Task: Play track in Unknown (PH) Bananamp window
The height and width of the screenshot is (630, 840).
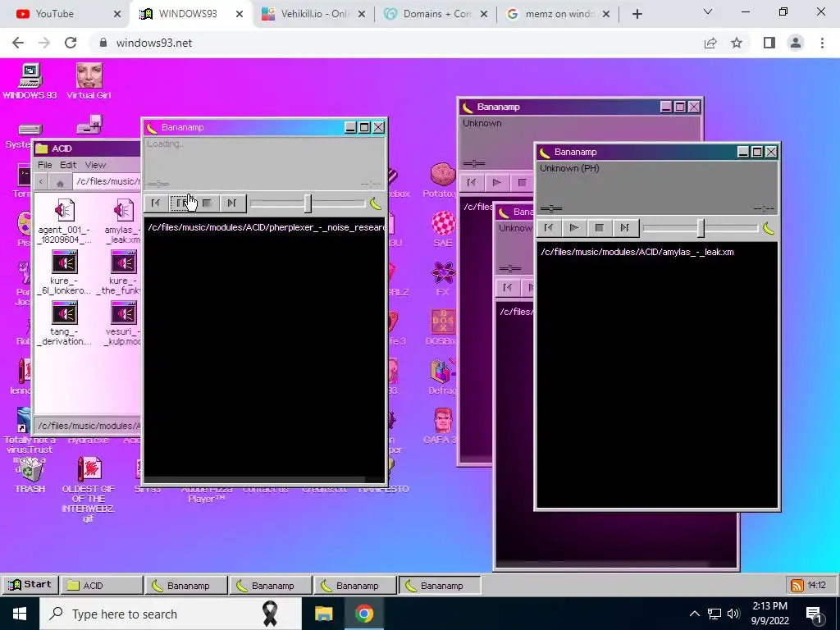Action: pyautogui.click(x=573, y=228)
